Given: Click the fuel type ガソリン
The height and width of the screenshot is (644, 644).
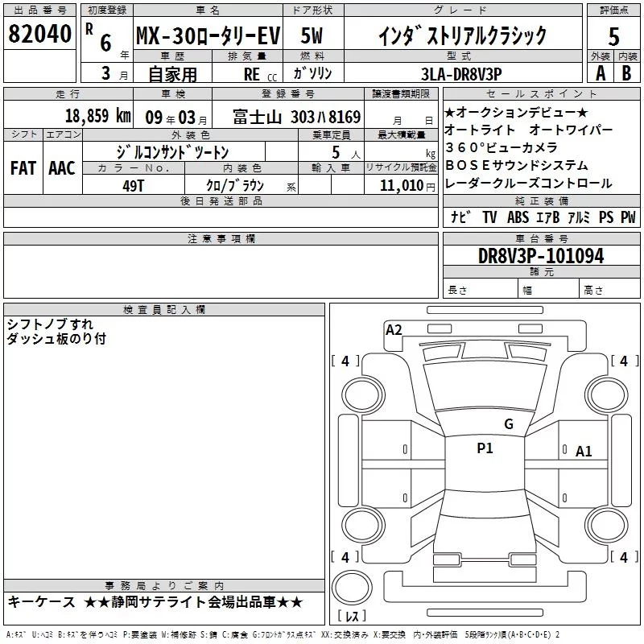Looking at the screenshot, I should coord(312,73).
